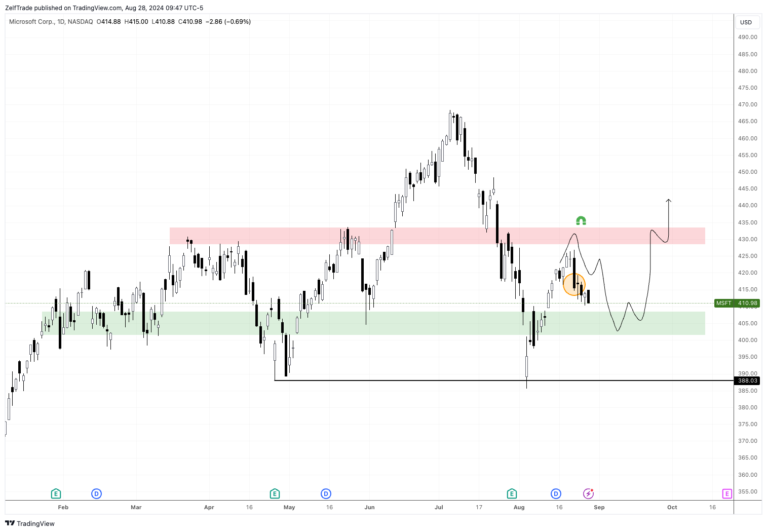
Task: Click the TradingView logo at bottom left
Action: click(x=30, y=523)
